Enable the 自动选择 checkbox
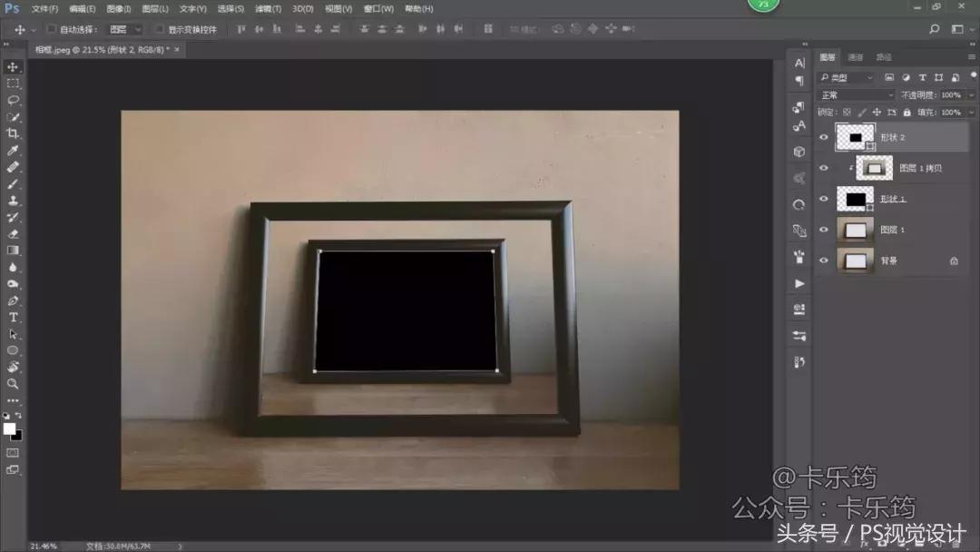Image resolution: width=980 pixels, height=552 pixels. click(x=52, y=29)
